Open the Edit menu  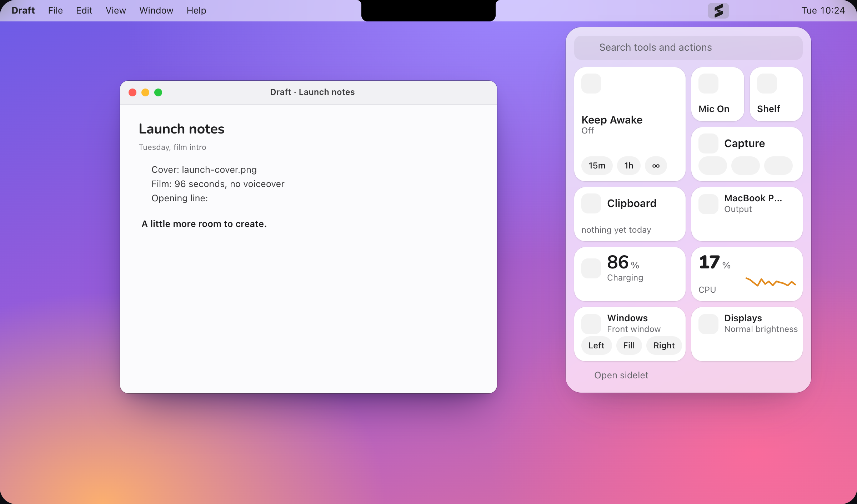click(84, 10)
